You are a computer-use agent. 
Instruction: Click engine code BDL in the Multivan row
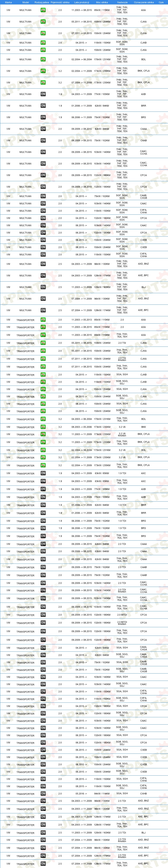click(143, 59)
